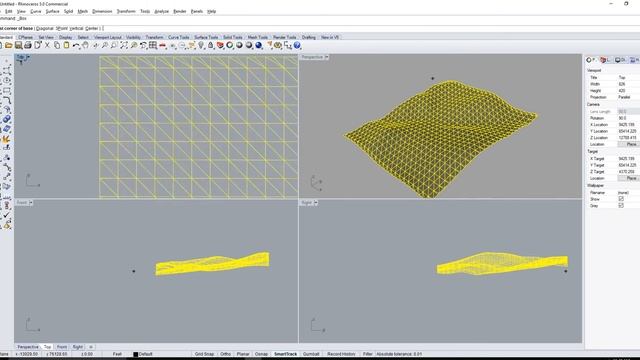The height and width of the screenshot is (360, 640).
Task: Toggle the wallpaper Show checkbox
Action: (x=621, y=199)
